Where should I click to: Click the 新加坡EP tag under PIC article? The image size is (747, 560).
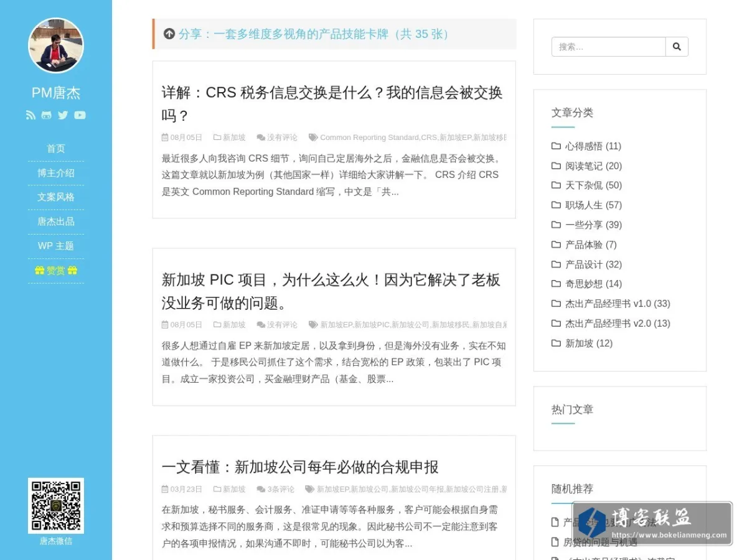(x=336, y=325)
